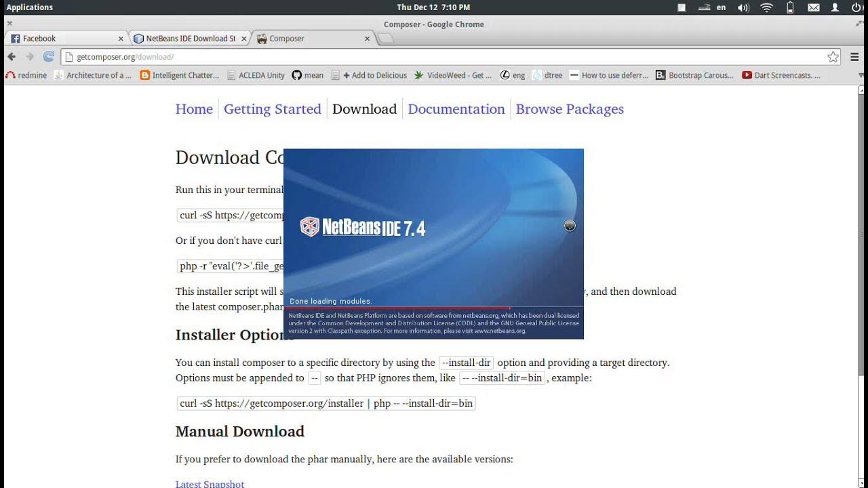Click the 'Add to Delicious' bookmarklet
The width and height of the screenshot is (868, 488).
pyautogui.click(x=369, y=75)
